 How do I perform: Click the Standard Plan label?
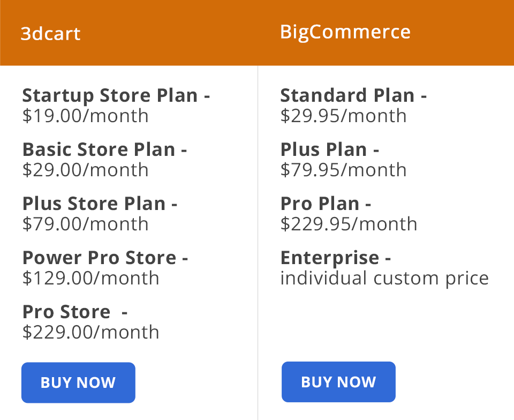point(353,95)
